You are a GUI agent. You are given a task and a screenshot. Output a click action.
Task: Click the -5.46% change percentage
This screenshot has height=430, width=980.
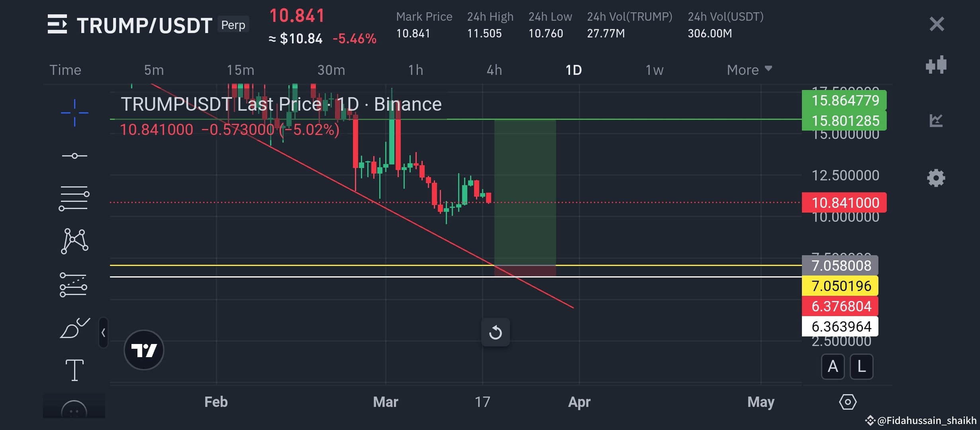355,39
